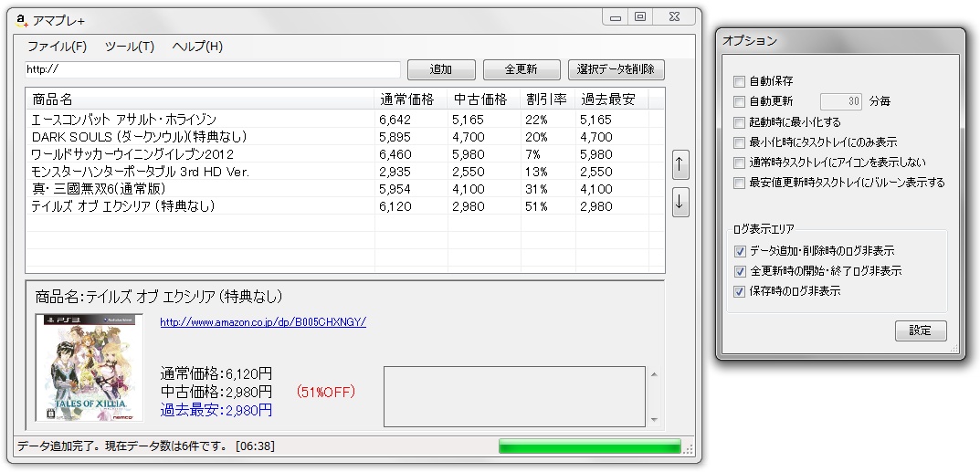Move selected row up with the up arrow button

click(x=680, y=165)
